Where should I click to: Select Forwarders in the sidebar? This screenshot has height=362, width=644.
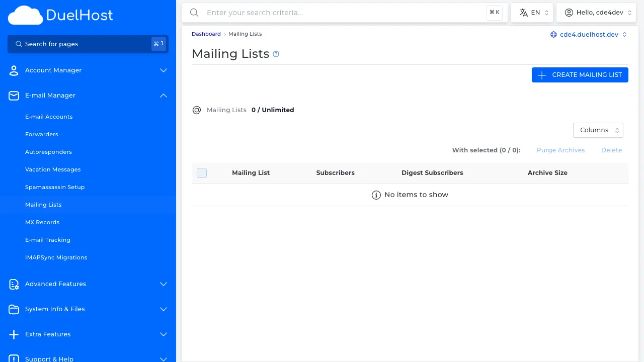coord(42,134)
